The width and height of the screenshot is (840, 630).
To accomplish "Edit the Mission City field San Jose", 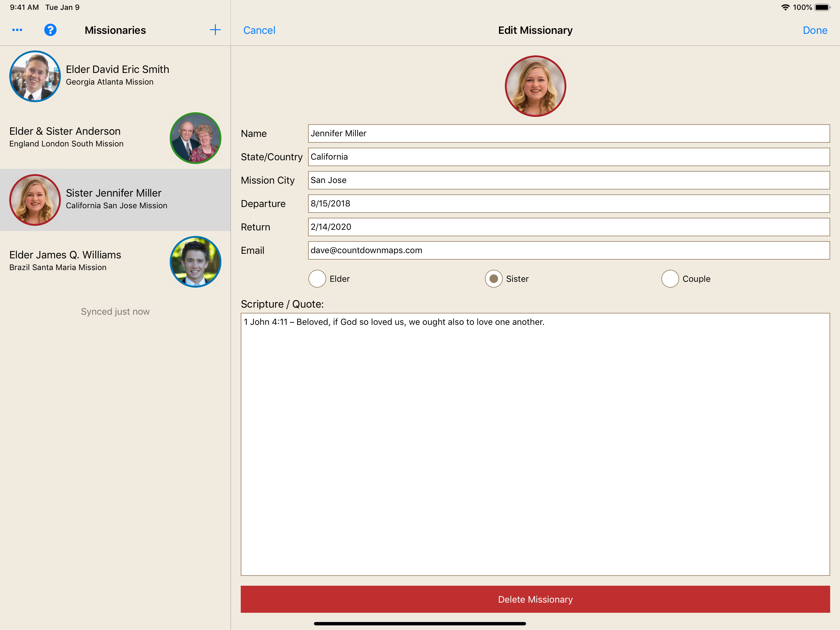I will (x=569, y=180).
